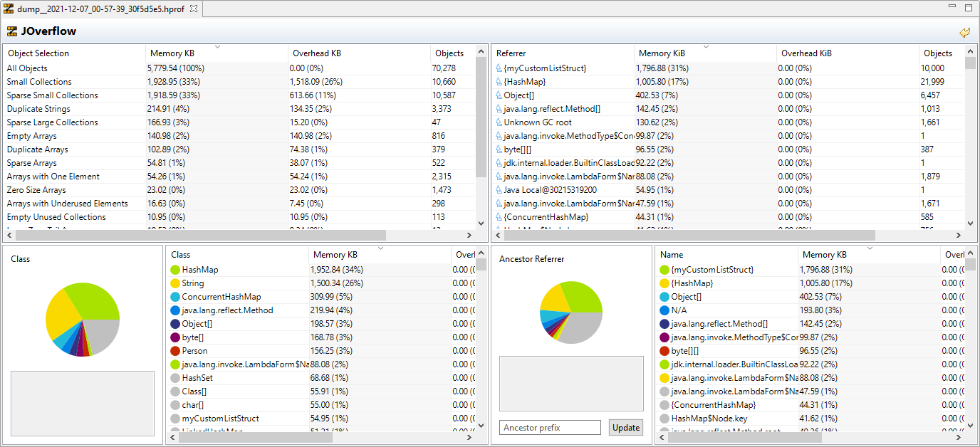Click the Referrer column header

(563, 53)
